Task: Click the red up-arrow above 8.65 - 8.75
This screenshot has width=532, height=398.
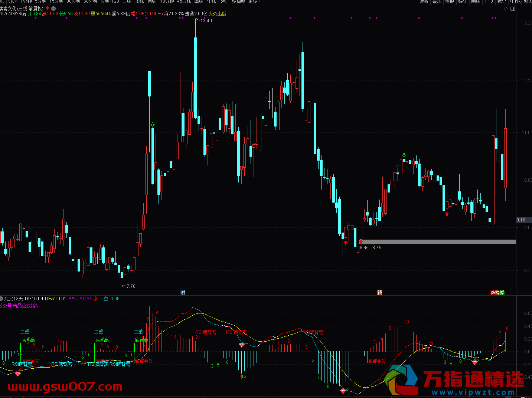Action: click(360, 242)
